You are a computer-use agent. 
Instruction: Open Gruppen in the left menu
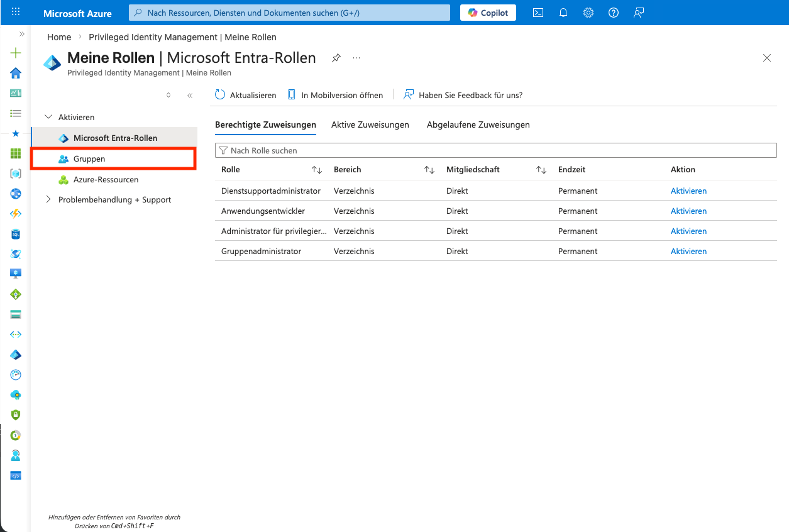pos(89,159)
